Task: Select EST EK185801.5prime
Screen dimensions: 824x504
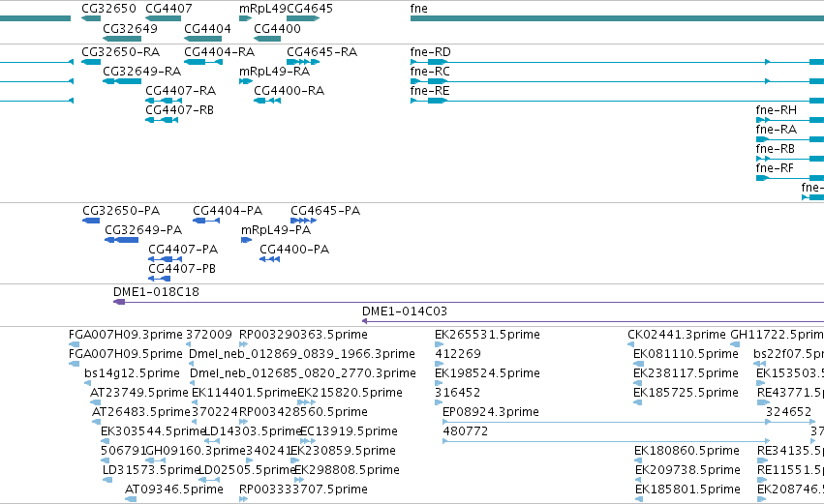Action: tap(687, 489)
